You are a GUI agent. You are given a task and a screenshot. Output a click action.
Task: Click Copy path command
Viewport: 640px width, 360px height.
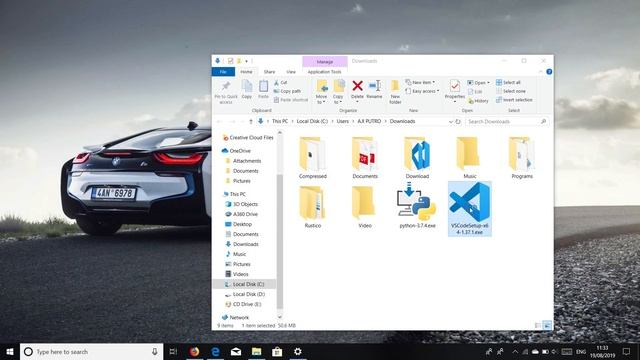click(287, 91)
